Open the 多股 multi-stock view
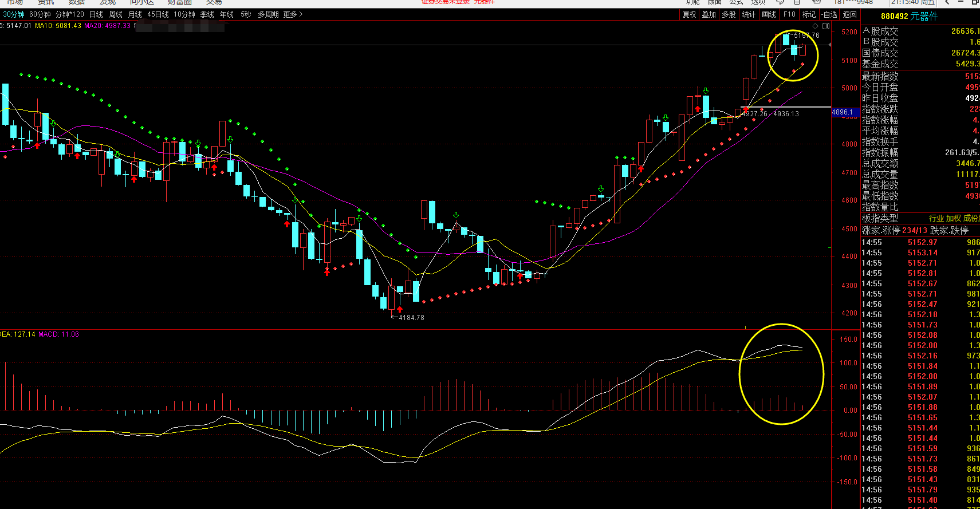The height and width of the screenshot is (509, 980). [729, 14]
